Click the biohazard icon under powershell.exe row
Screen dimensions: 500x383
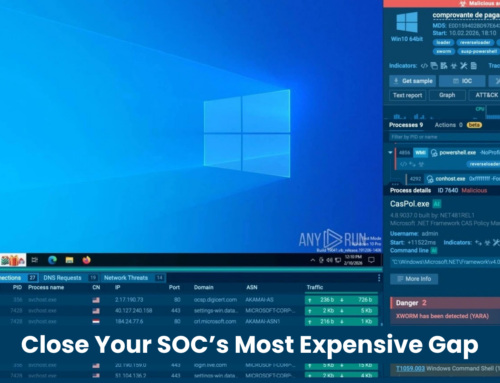pyautogui.click(x=421, y=164)
